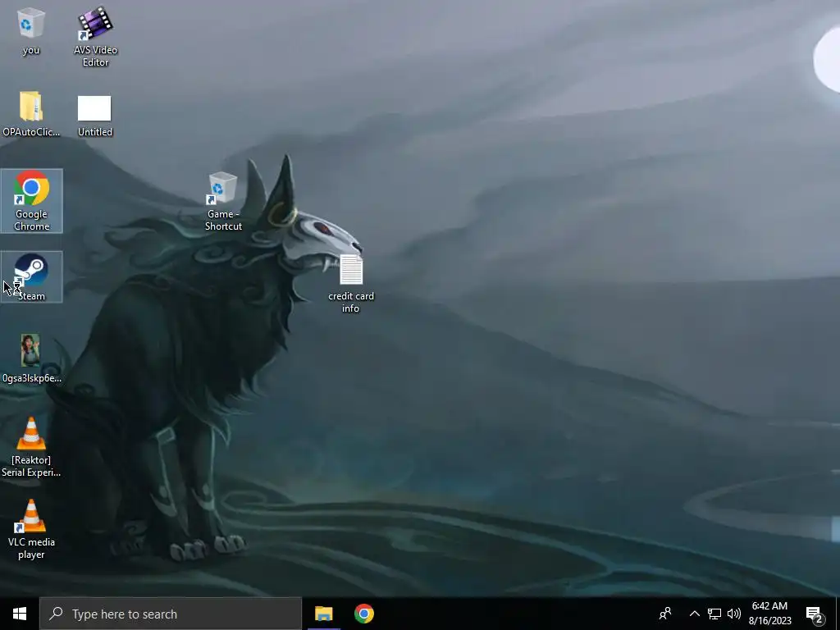Image resolution: width=840 pixels, height=630 pixels.
Task: Click the 'Type here to search' box
Action: [x=171, y=614]
